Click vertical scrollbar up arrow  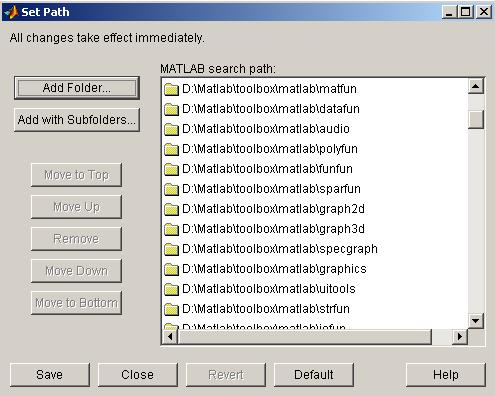coord(476,87)
